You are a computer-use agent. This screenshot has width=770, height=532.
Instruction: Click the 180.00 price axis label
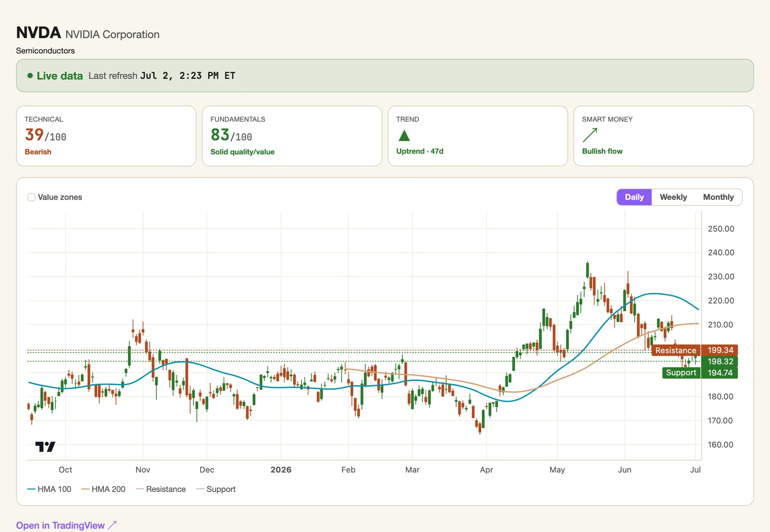click(x=720, y=397)
